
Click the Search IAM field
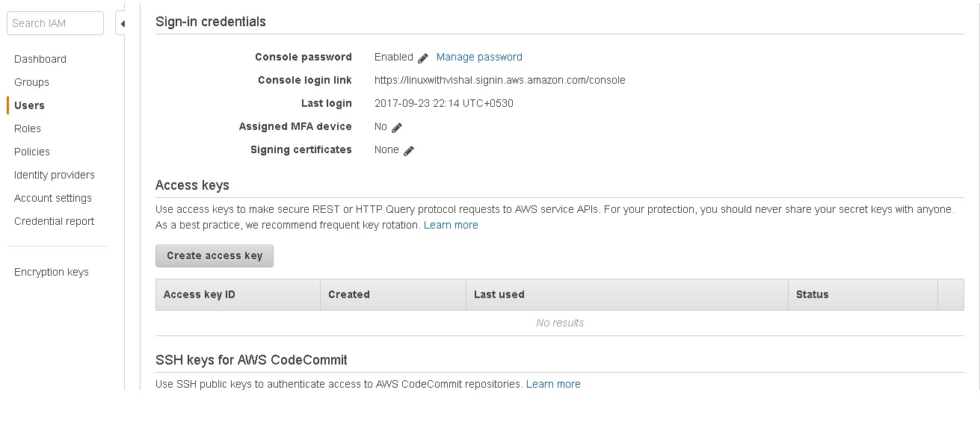(55, 23)
